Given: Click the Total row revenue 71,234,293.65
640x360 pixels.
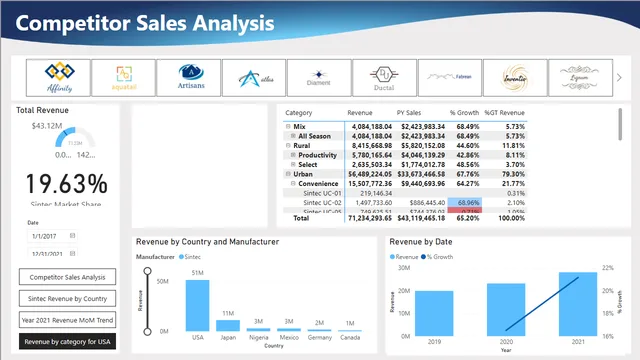Looking at the screenshot, I should click(370, 218).
